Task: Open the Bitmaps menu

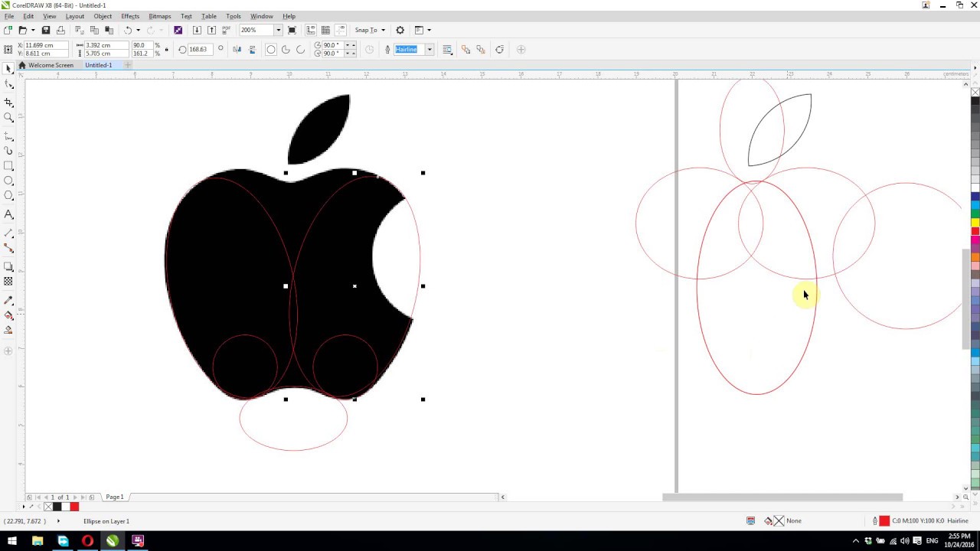Action: (160, 16)
